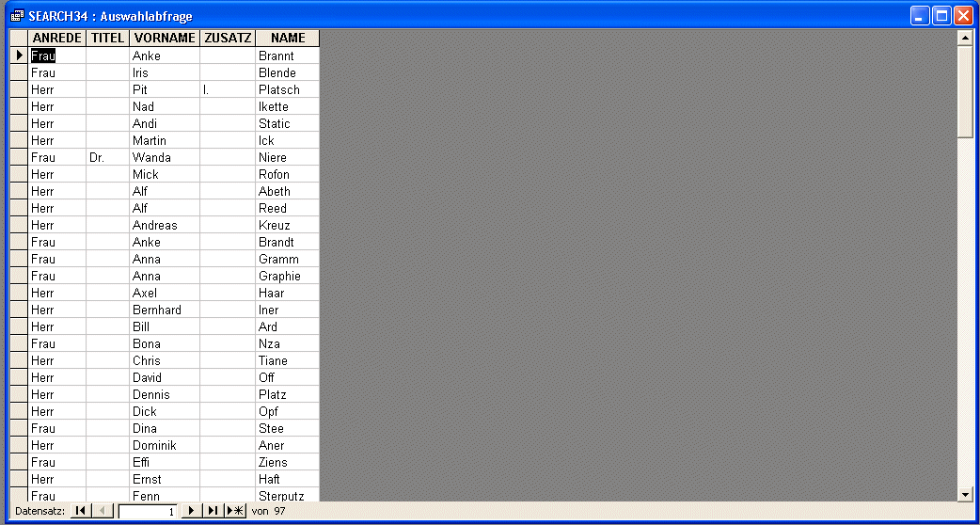This screenshot has width=980, height=525.
Task: Click the cell 'Chris'
Action: pos(165,360)
